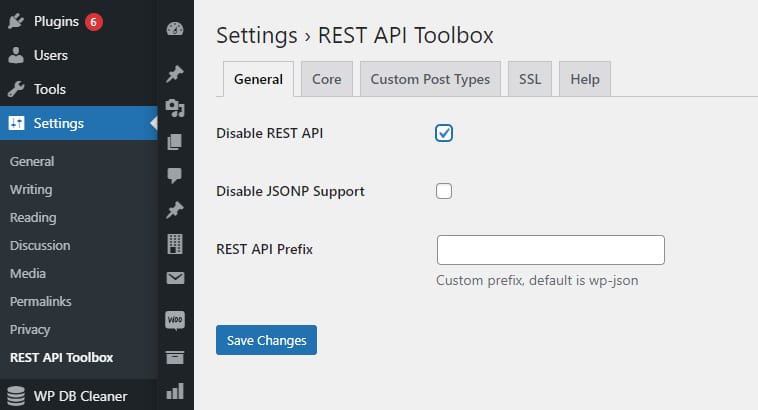Click the Save Changes button
This screenshot has width=758, height=410.
[266, 340]
